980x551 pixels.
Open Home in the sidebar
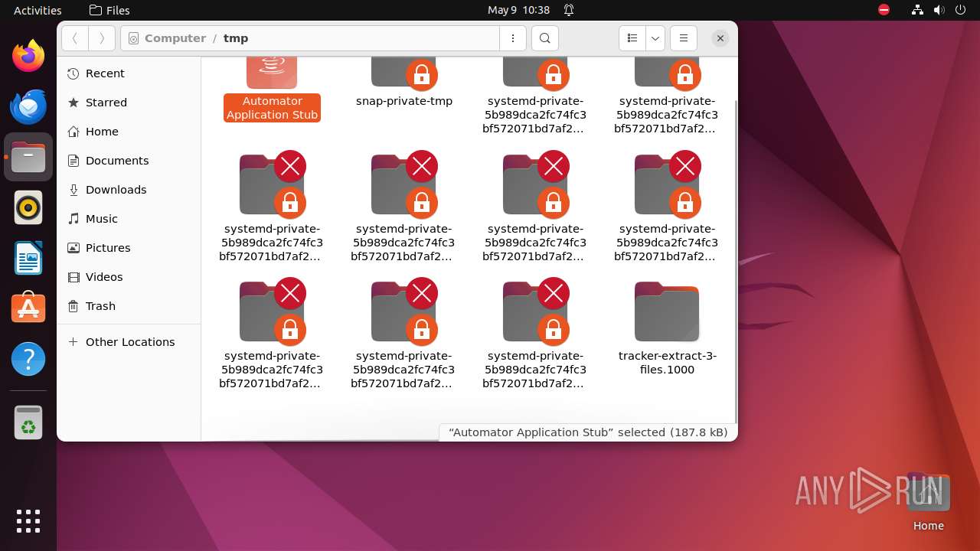click(129, 132)
